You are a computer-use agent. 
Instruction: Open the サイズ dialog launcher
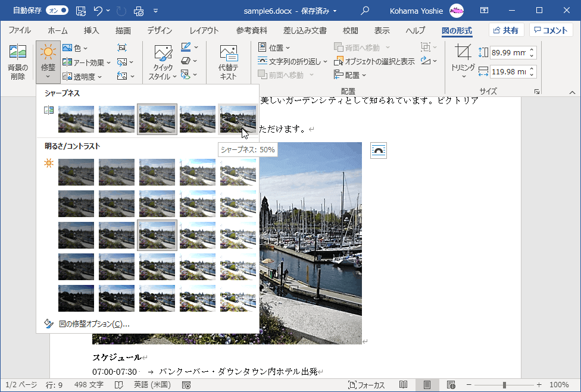537,92
